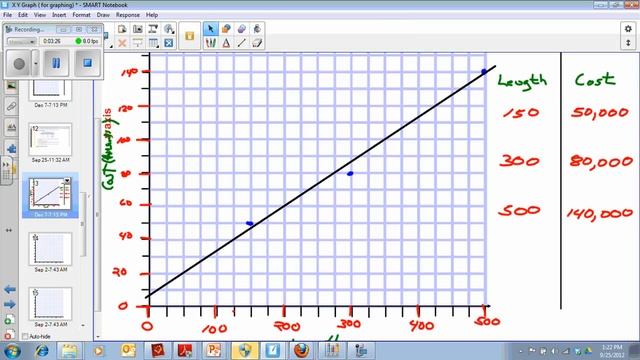Open page 13 thumbnail menu arrow
The image size is (640, 360).
67,181
